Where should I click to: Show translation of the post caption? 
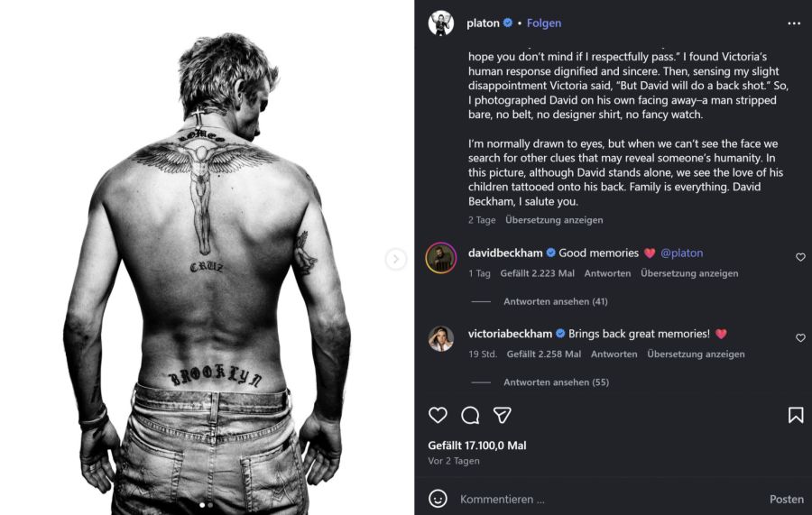[x=554, y=220]
